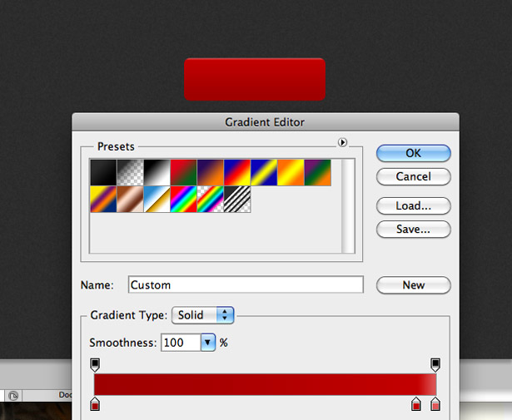
Task: Click New to create a gradient preset
Action: (414, 285)
